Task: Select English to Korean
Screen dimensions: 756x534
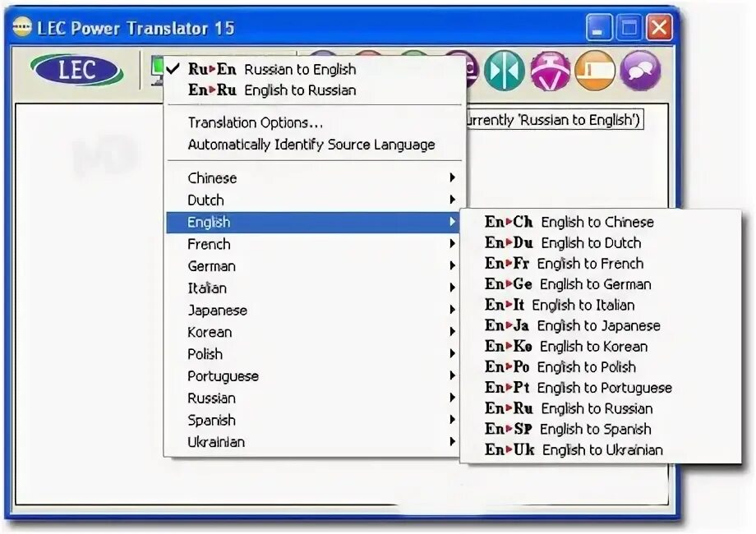Action: tap(600, 346)
